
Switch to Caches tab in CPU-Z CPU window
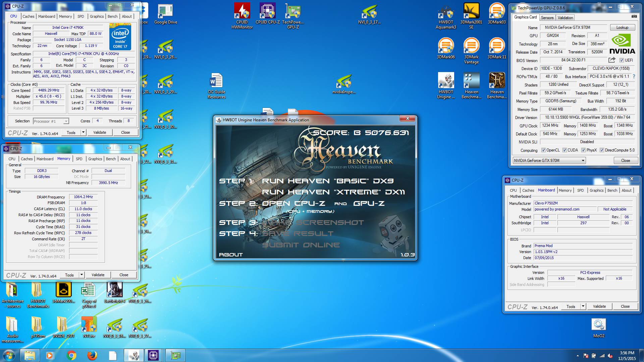(x=29, y=16)
